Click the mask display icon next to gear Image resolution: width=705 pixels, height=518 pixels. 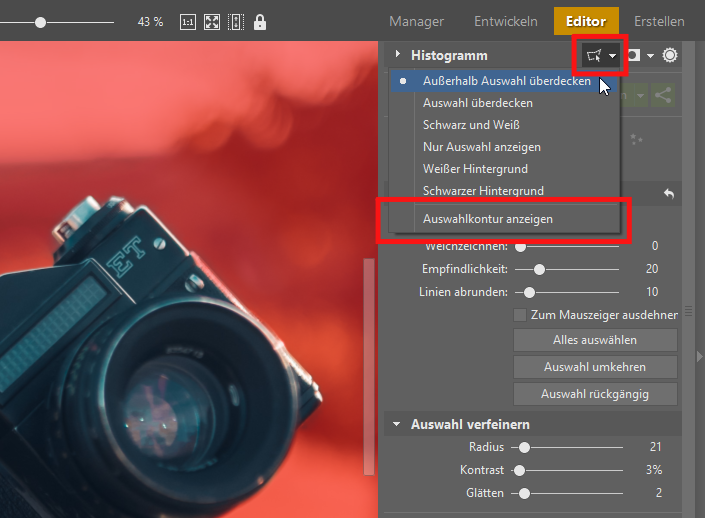click(635, 56)
